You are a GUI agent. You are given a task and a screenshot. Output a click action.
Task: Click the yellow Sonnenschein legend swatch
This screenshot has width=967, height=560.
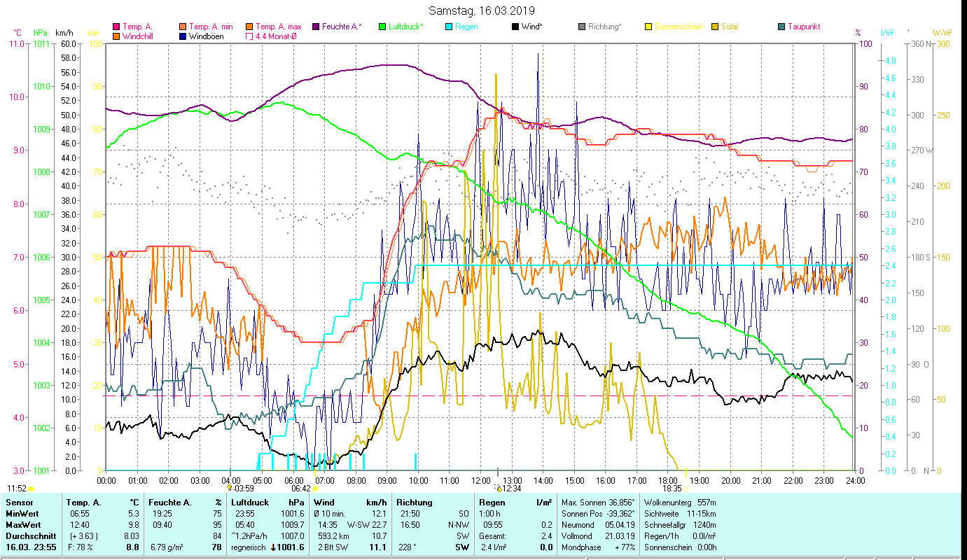point(648,27)
